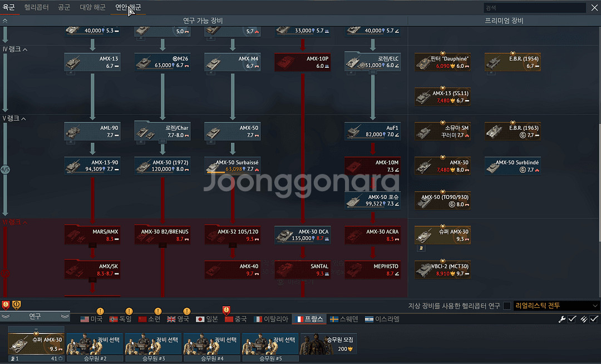The height and width of the screenshot is (364, 601).
Task: Click the AMX-13-90 tank icon
Action: coord(73,167)
